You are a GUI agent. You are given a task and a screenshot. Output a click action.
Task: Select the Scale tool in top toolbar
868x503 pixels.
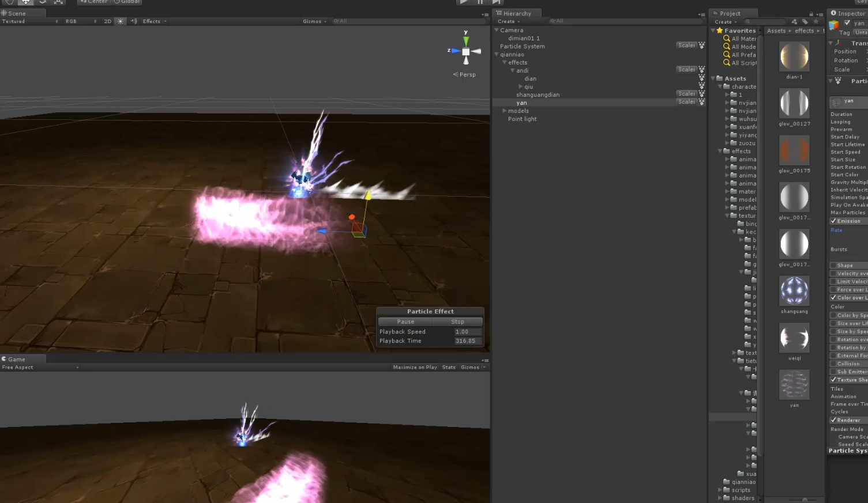tap(58, 2)
